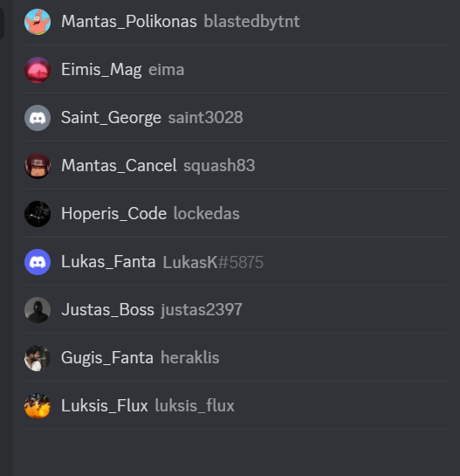Viewport: 460px width, 476px height.
Task: Open the Mantas_Polikonas member name
Action: pos(129,22)
